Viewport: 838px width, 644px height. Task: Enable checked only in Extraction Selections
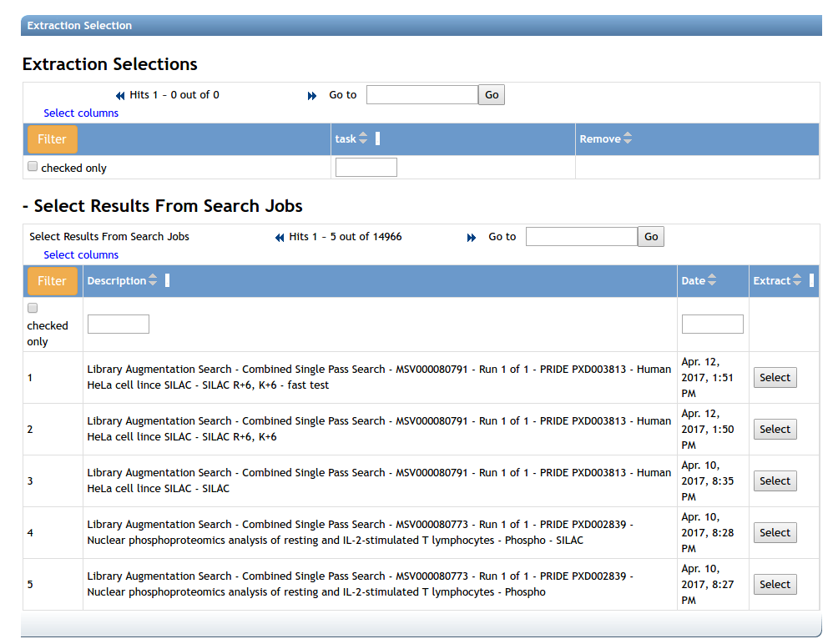coord(33,167)
